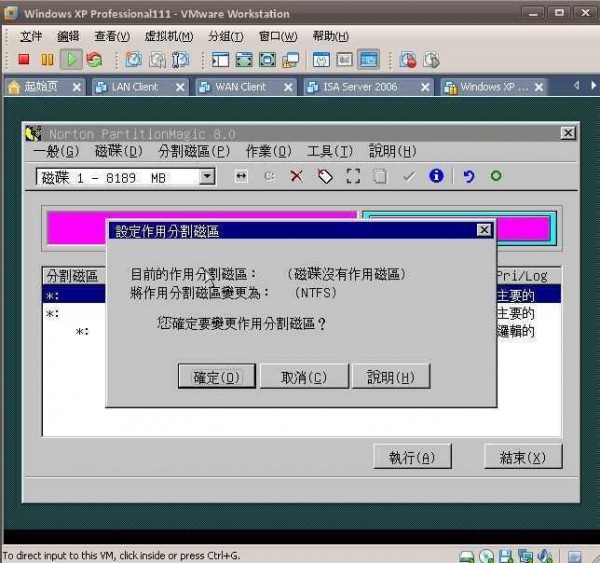
Task: Close the ISA Server 2006 tab
Action: (x=425, y=87)
